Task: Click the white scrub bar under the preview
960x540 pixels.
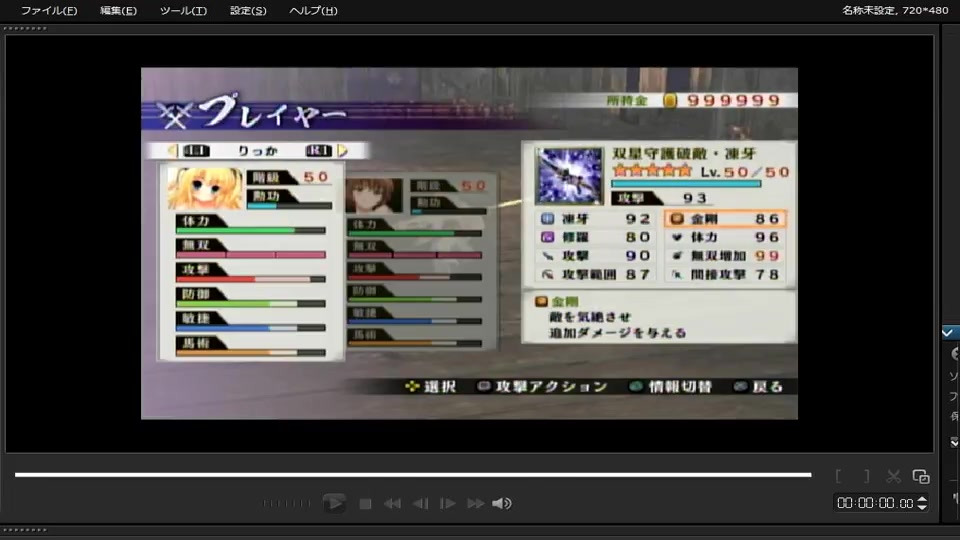Action: click(413, 474)
